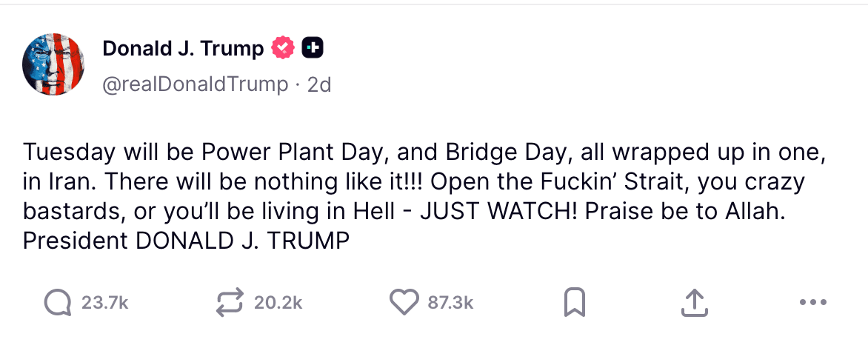868x345 pixels.
Task: Open the three-dot more options menu
Action: click(813, 302)
